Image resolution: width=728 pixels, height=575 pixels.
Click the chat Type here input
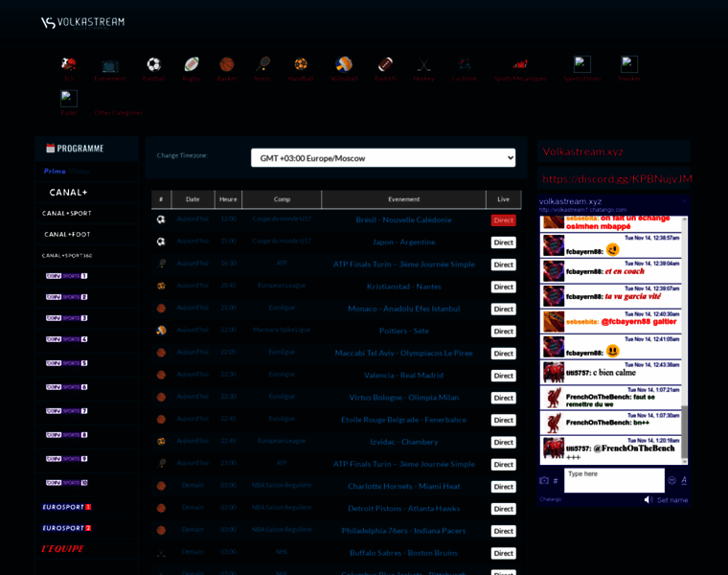click(x=614, y=480)
